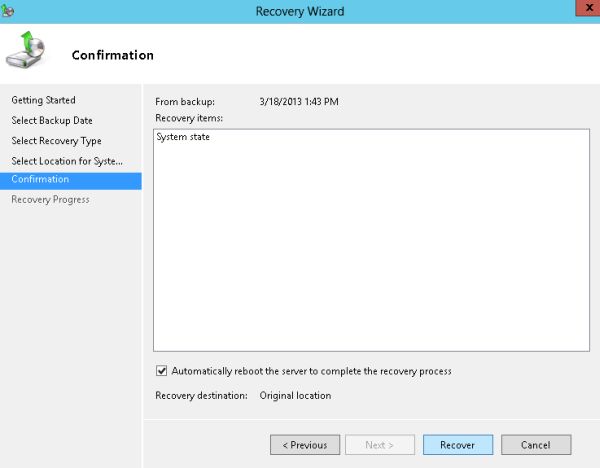Go back with the Previous button
600x468 pixels.
pyautogui.click(x=305, y=445)
